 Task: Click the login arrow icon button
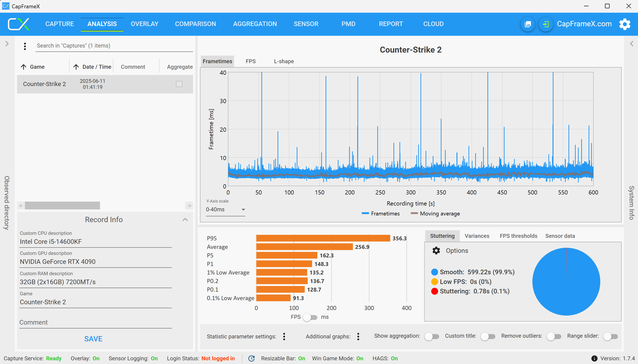pos(545,24)
